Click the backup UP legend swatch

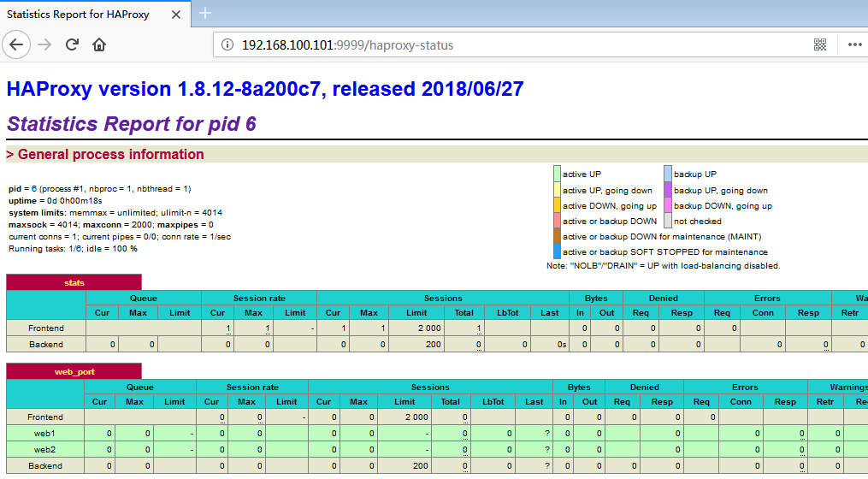tap(668, 174)
